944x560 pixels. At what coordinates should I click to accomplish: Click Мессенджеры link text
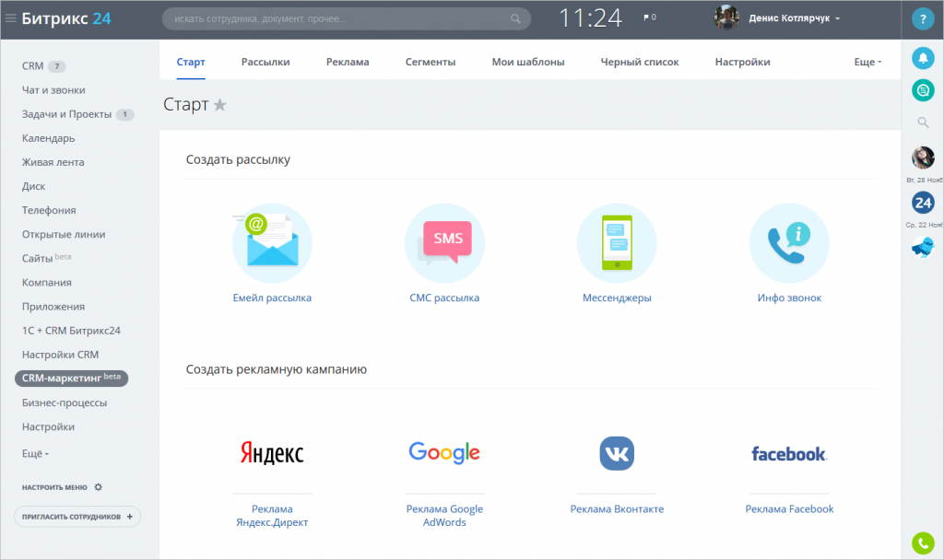pyautogui.click(x=617, y=297)
